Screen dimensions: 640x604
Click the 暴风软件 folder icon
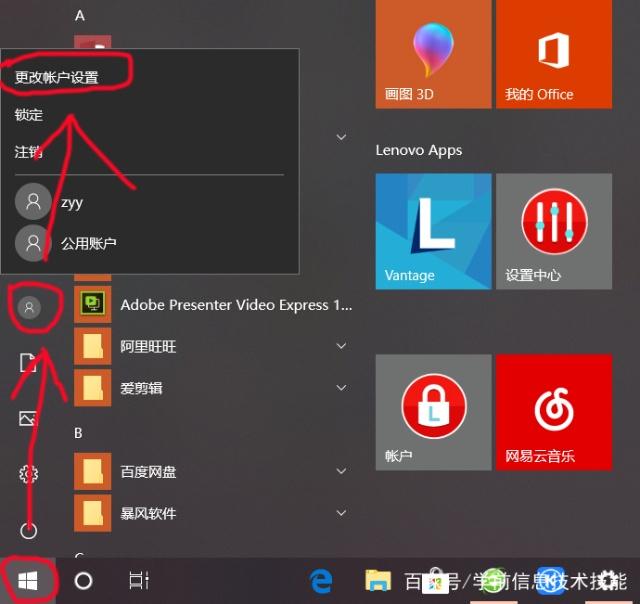point(93,513)
